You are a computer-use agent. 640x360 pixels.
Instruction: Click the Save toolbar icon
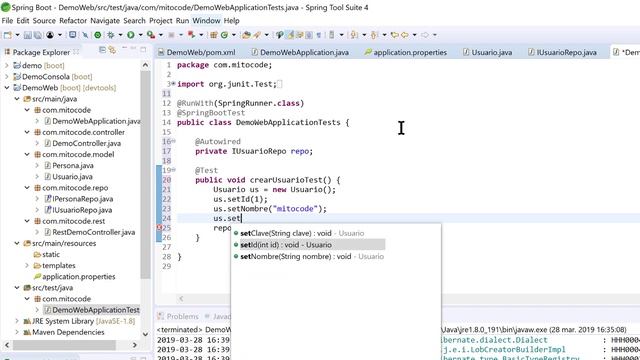pyautogui.click(x=27, y=35)
